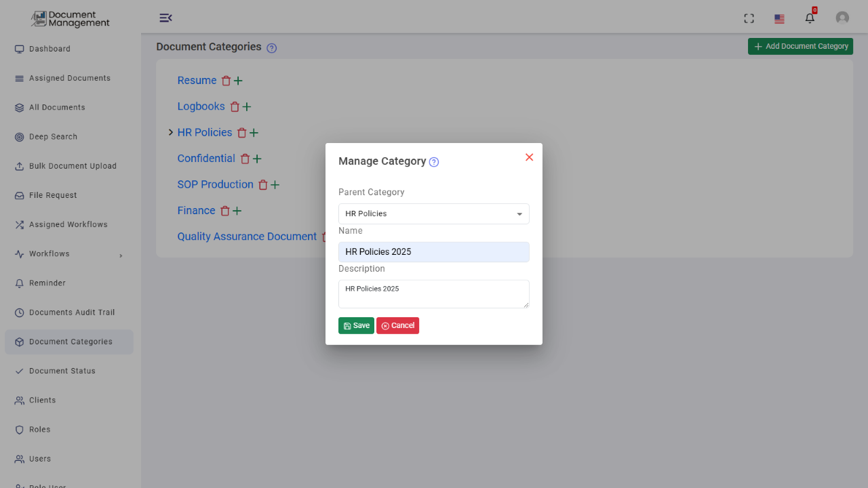Screen dimensions: 868x488
Task: Toggle the sidebar collapse icon
Action: [165, 18]
